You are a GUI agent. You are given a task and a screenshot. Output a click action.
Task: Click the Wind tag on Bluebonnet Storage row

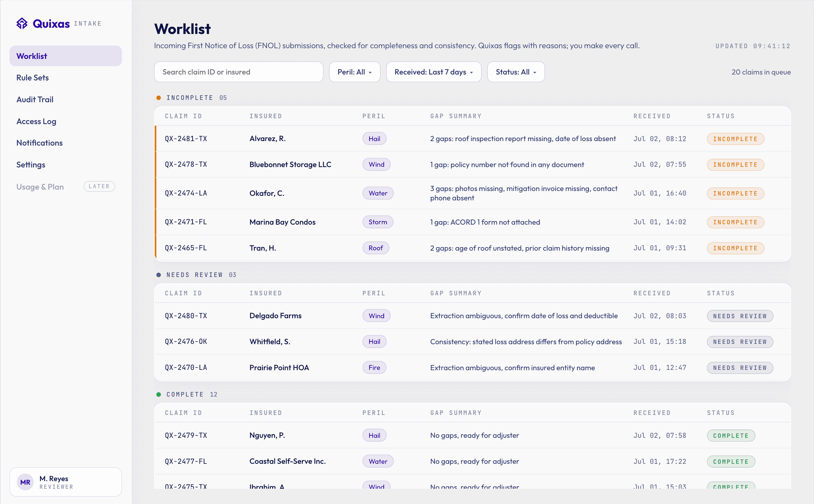click(376, 164)
